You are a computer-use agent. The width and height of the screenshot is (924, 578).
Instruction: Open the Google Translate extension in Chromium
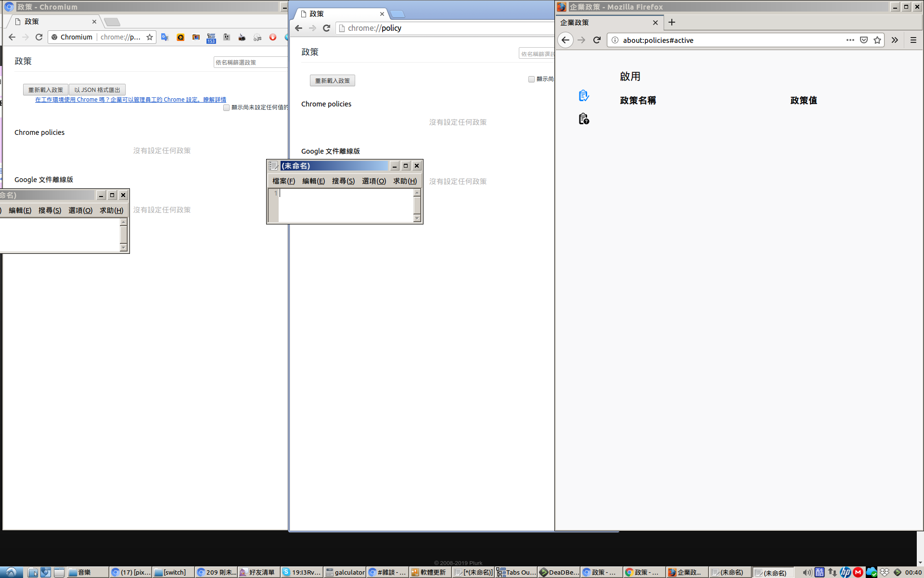165,37
